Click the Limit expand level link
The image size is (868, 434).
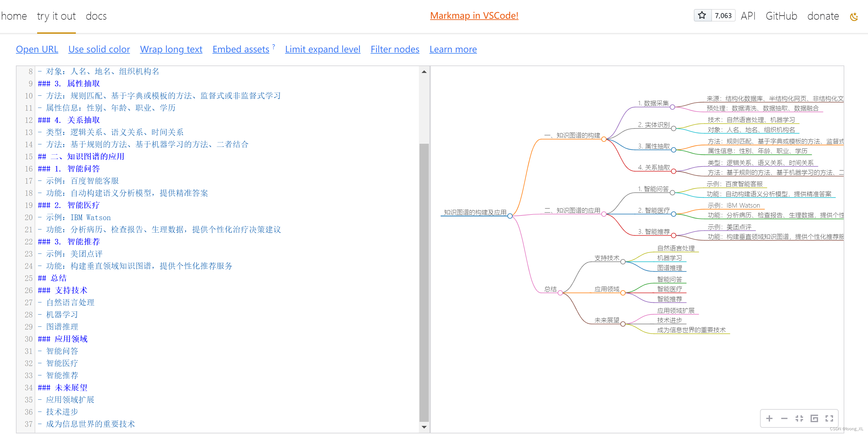(322, 49)
